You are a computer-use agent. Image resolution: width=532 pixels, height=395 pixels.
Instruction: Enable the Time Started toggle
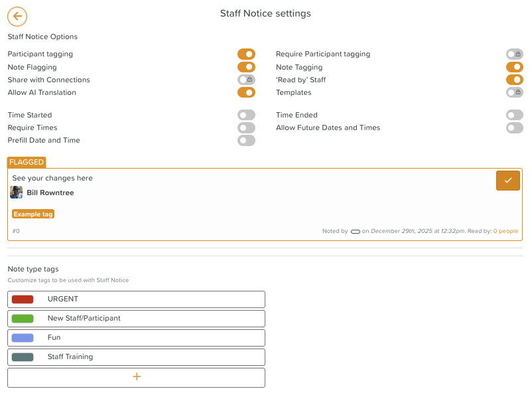pos(246,115)
